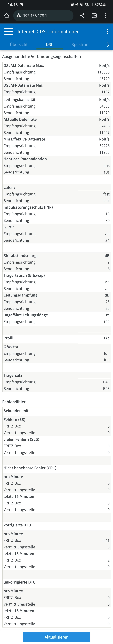Open the three-dot menu in blue header
113x644 pixels.
[x=108, y=31]
